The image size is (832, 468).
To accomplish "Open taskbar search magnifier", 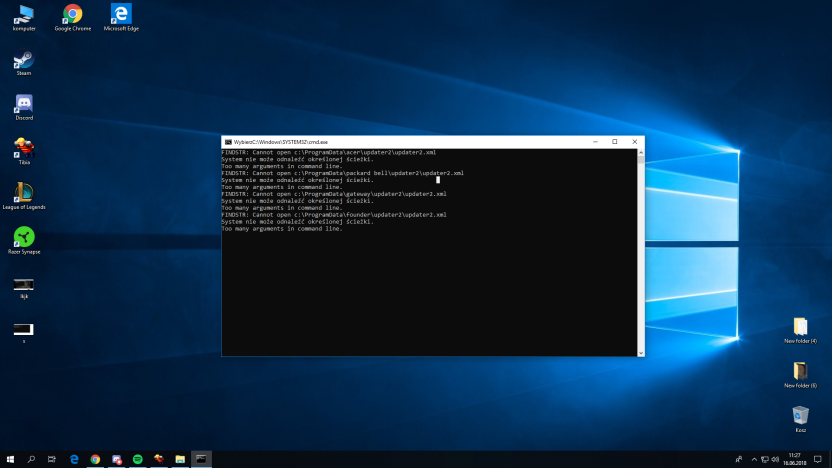I will tap(31, 460).
